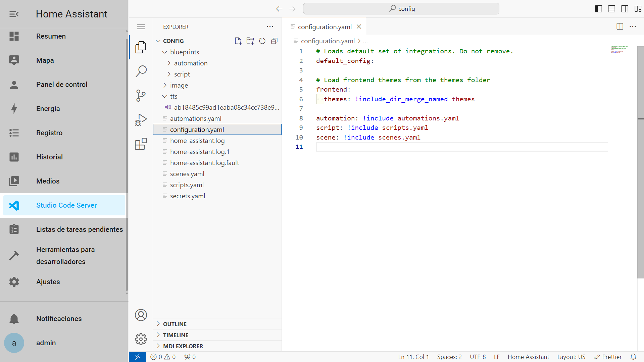Open the editor hamburger menu

tap(141, 27)
